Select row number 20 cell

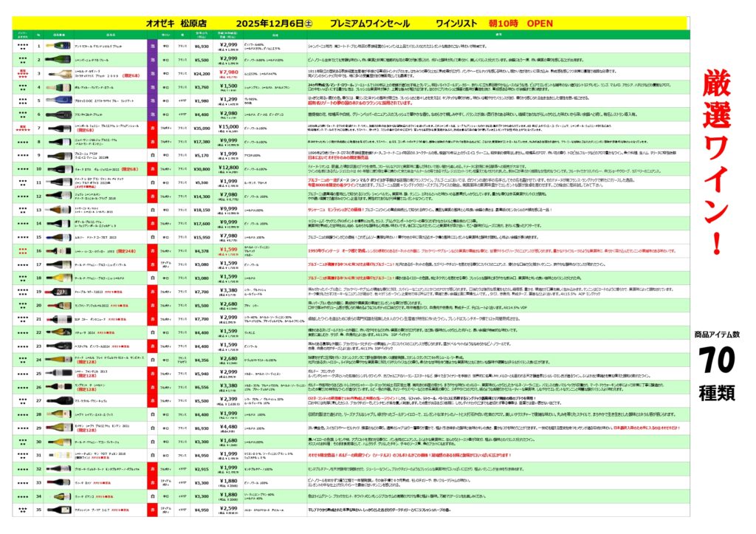(38, 305)
